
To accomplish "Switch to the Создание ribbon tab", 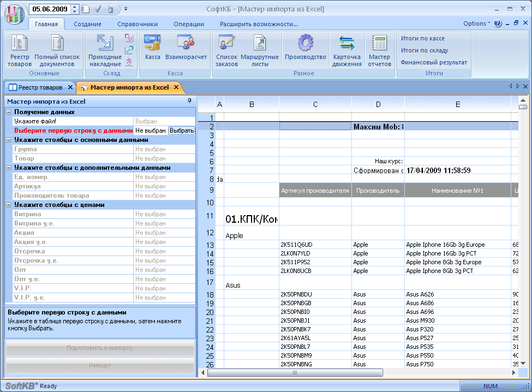I will tap(87, 24).
